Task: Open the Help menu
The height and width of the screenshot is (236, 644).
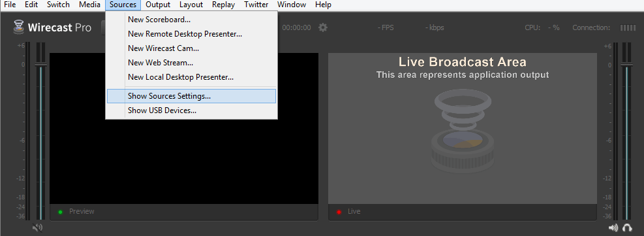Action: [323, 5]
